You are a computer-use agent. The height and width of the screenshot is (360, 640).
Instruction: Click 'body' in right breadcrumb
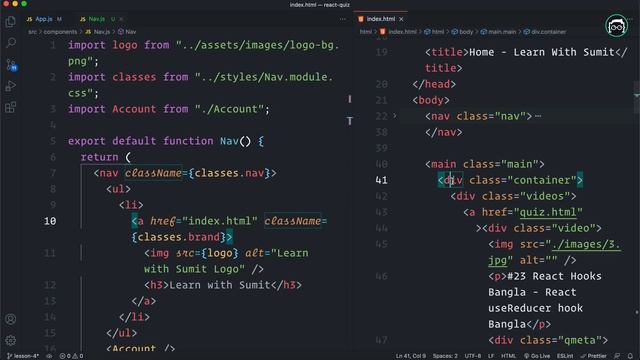(x=462, y=31)
